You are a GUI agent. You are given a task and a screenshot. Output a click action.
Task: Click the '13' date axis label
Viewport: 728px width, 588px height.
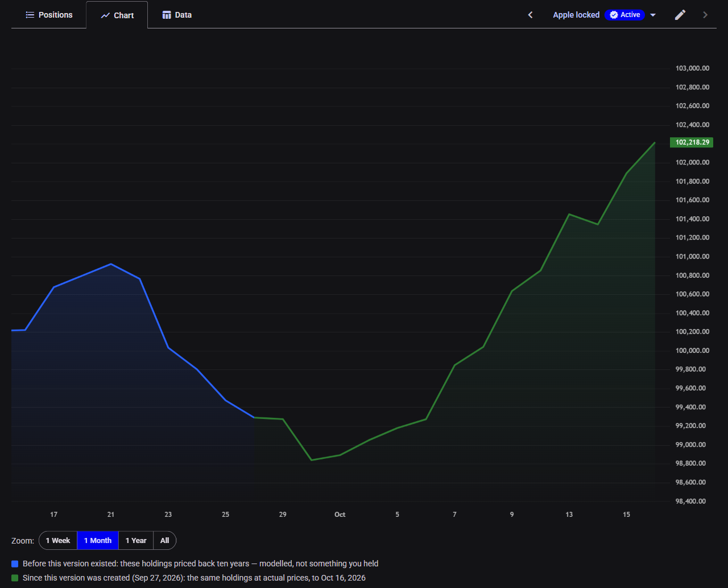click(x=569, y=515)
